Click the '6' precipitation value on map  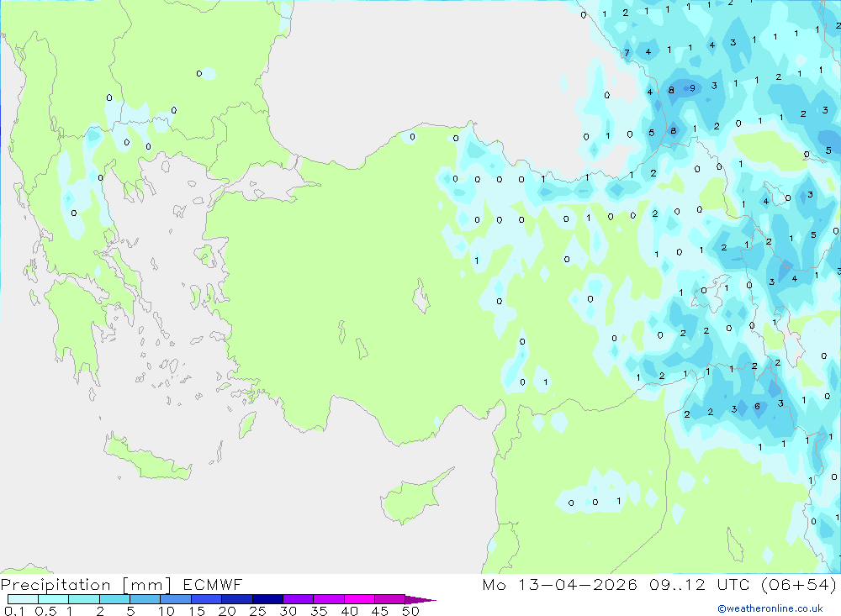pyautogui.click(x=757, y=407)
